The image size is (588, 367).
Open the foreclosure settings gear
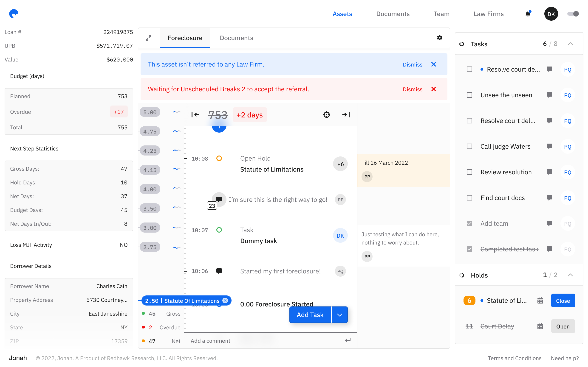[439, 38]
